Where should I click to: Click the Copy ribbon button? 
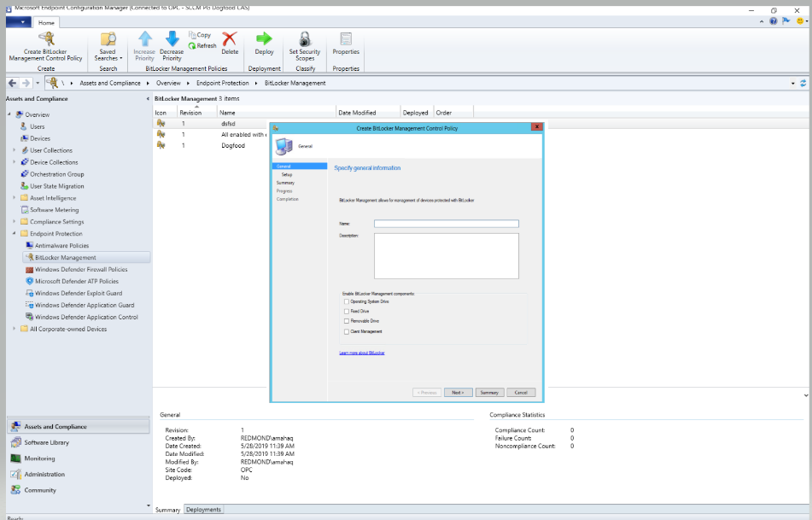[200, 35]
